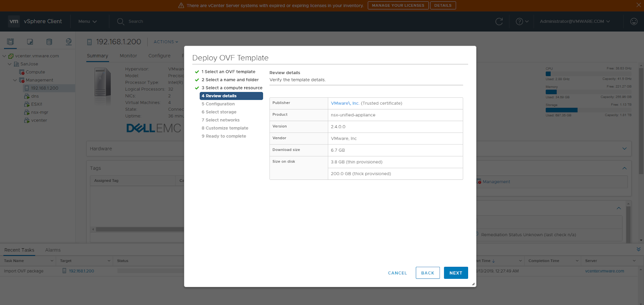Collapse the SanJose datacenter tree node

point(10,64)
